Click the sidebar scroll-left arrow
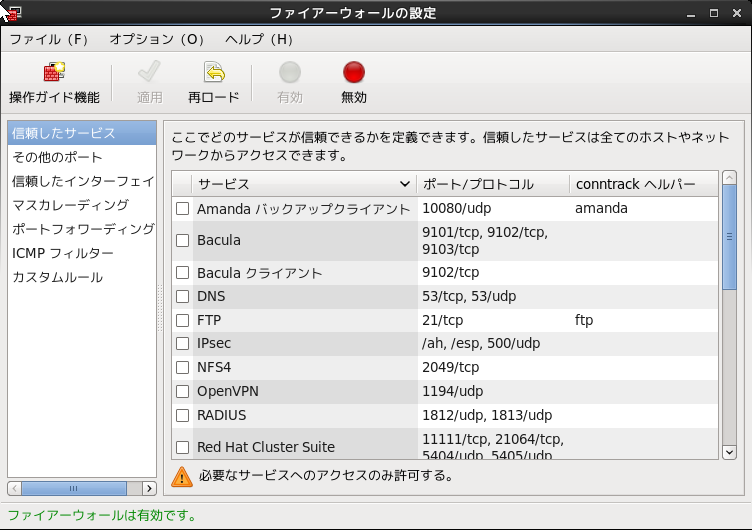 tap(14, 488)
